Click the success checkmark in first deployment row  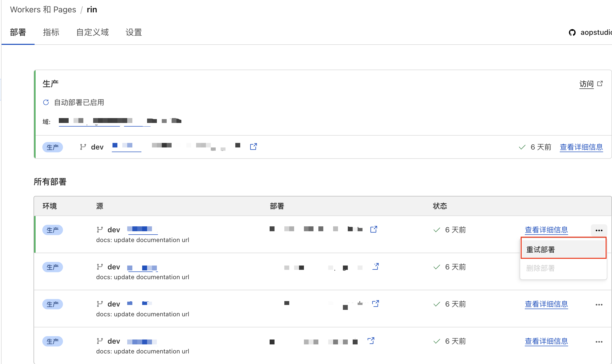tap(437, 230)
